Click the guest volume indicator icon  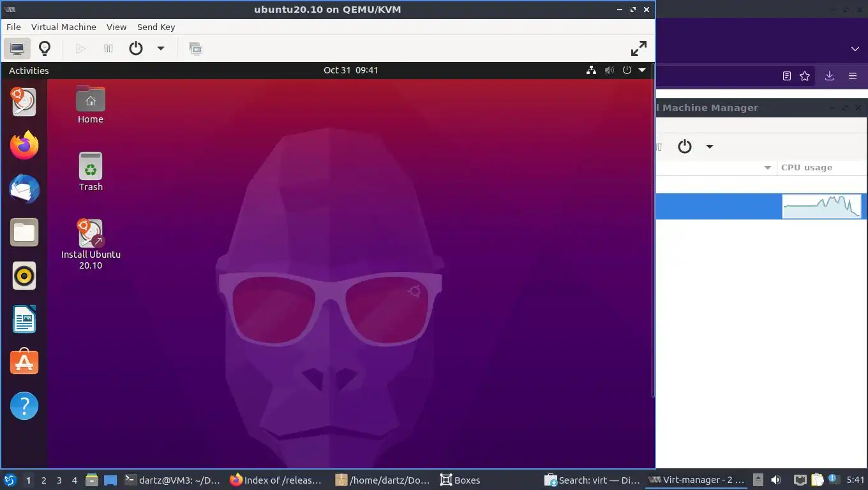[x=610, y=70]
